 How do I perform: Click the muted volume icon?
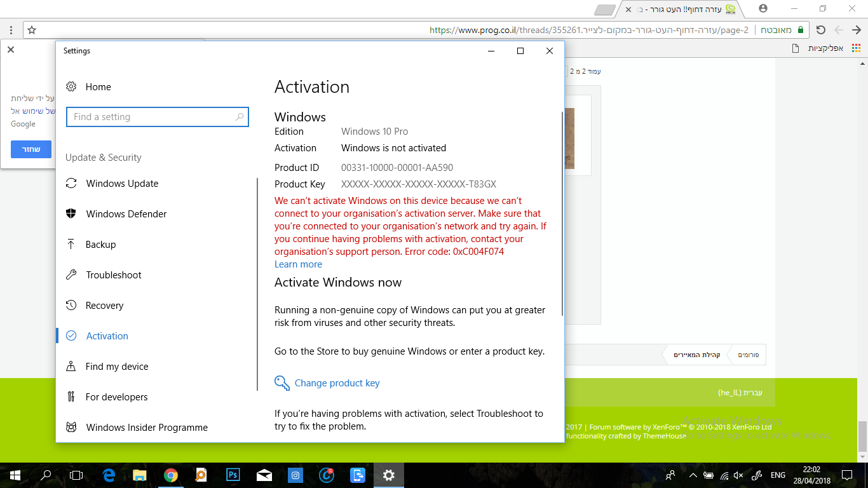738,475
